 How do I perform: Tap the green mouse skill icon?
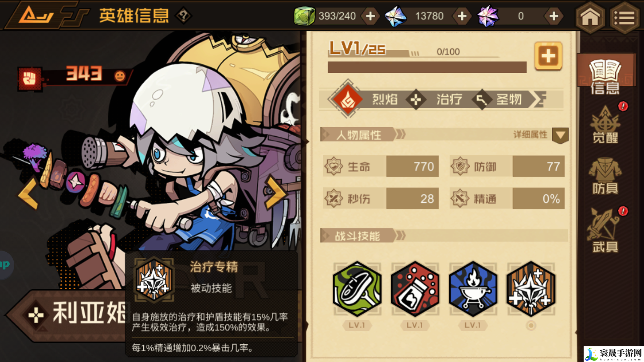click(x=357, y=289)
